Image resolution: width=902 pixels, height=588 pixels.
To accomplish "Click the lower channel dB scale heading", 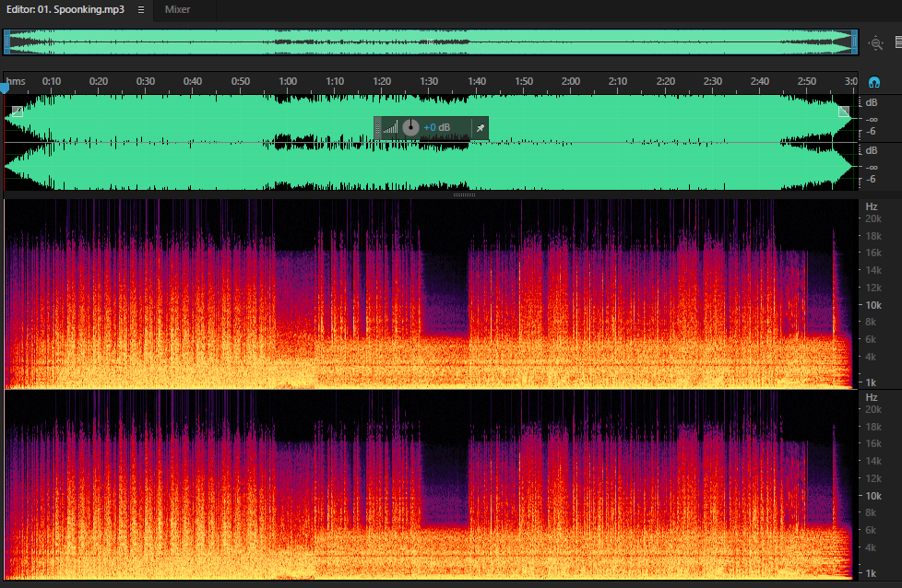I will (872, 150).
